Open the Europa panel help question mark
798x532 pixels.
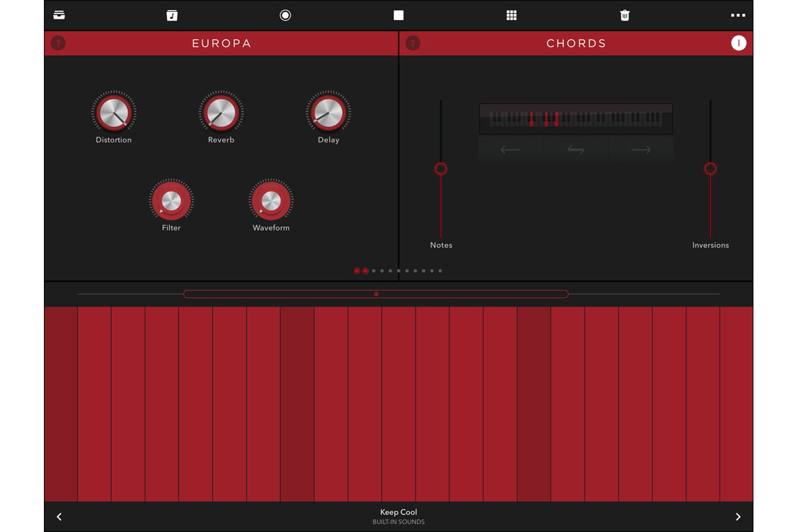[x=59, y=43]
